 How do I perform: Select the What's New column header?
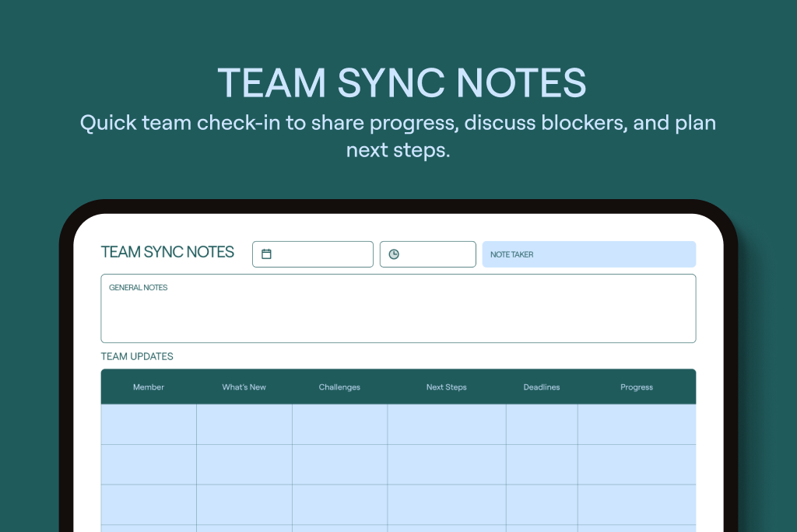(x=244, y=387)
